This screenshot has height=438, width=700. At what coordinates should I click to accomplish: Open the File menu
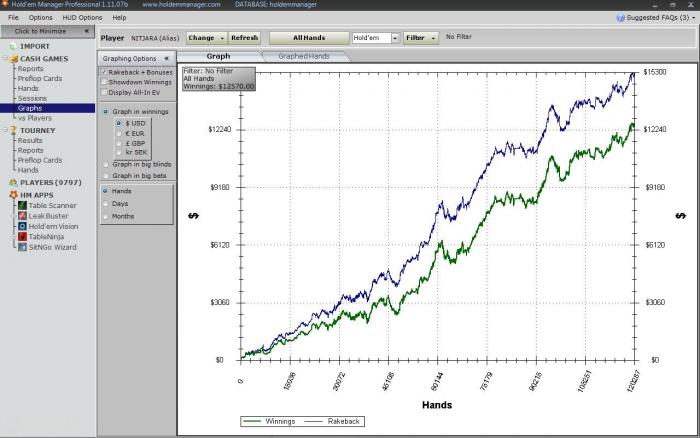[x=13, y=17]
